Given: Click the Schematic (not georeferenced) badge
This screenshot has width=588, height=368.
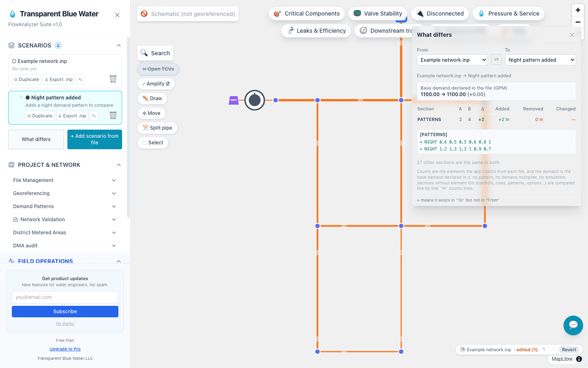Looking at the screenshot, I should click(x=188, y=14).
